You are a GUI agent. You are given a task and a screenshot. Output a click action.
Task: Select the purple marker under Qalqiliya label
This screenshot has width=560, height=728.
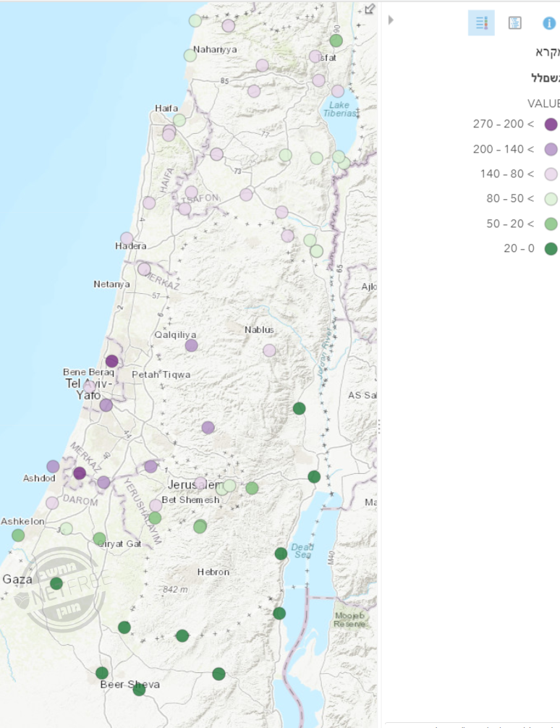point(191,345)
